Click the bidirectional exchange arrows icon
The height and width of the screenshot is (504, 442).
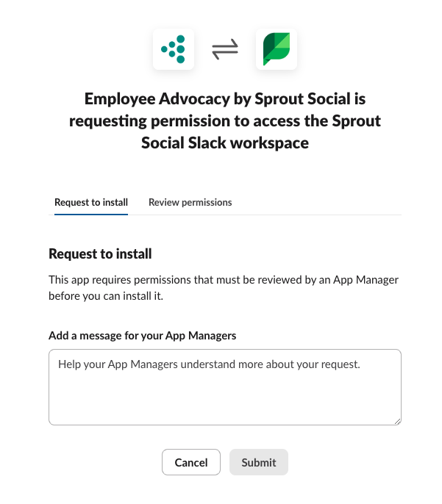tap(225, 49)
